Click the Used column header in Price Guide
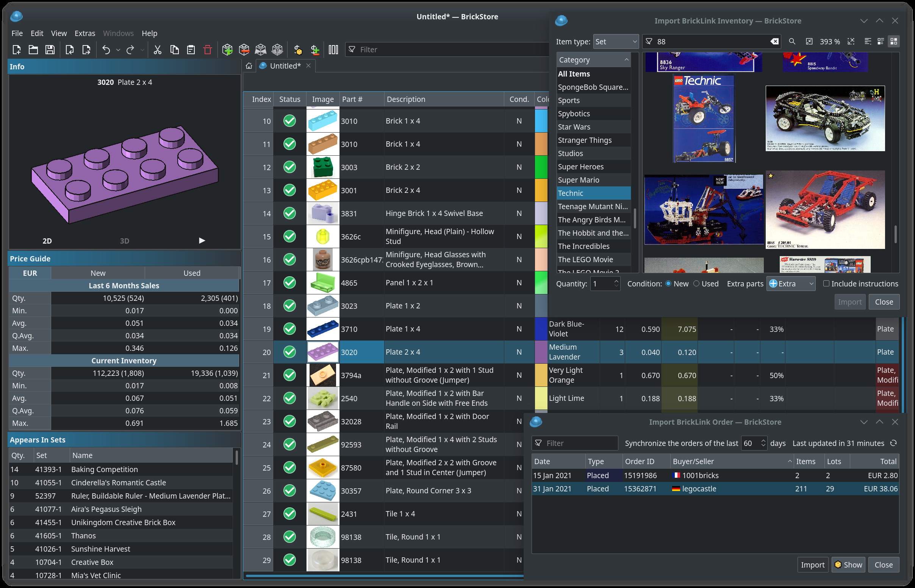The width and height of the screenshot is (915, 588). click(192, 273)
